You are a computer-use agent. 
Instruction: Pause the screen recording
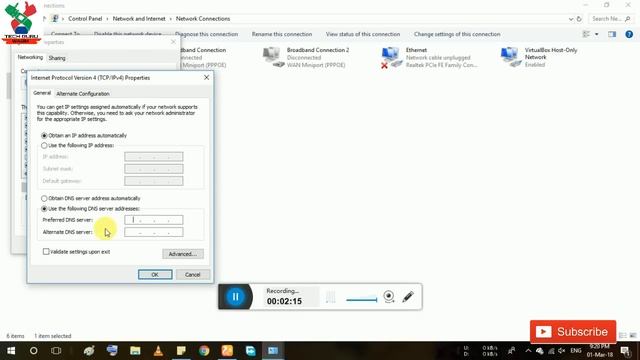click(x=236, y=297)
